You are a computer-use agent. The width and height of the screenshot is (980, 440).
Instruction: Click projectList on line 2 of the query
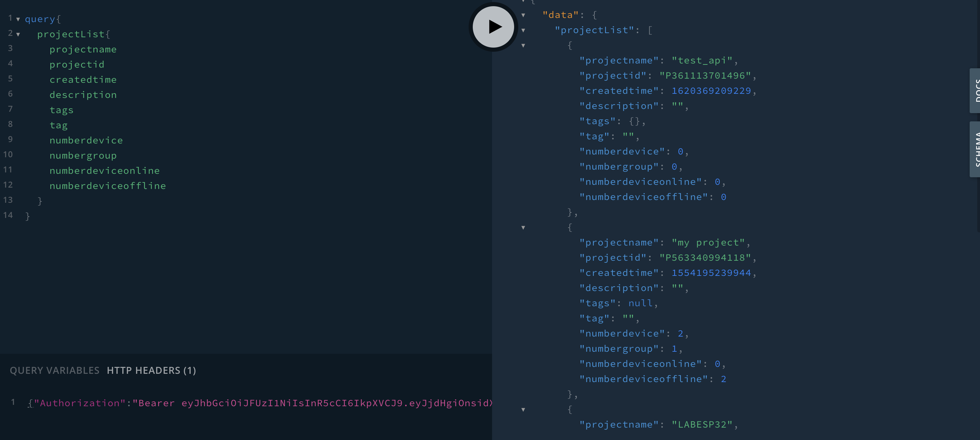[70, 34]
